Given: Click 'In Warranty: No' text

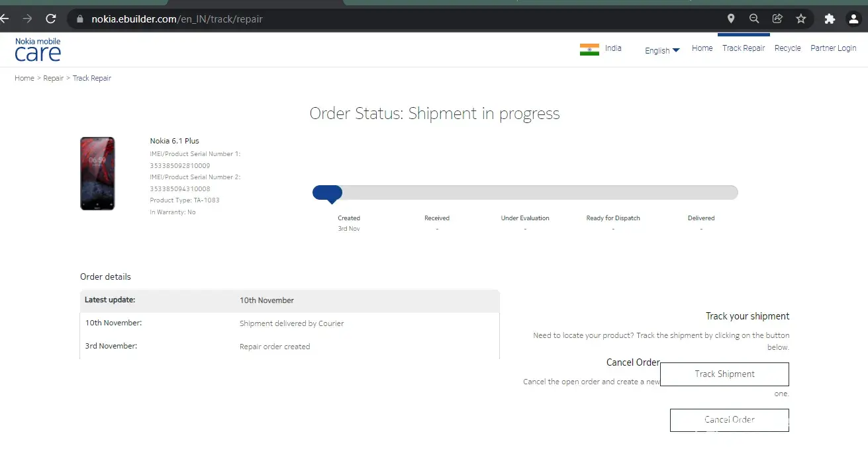Looking at the screenshot, I should click(x=173, y=212).
